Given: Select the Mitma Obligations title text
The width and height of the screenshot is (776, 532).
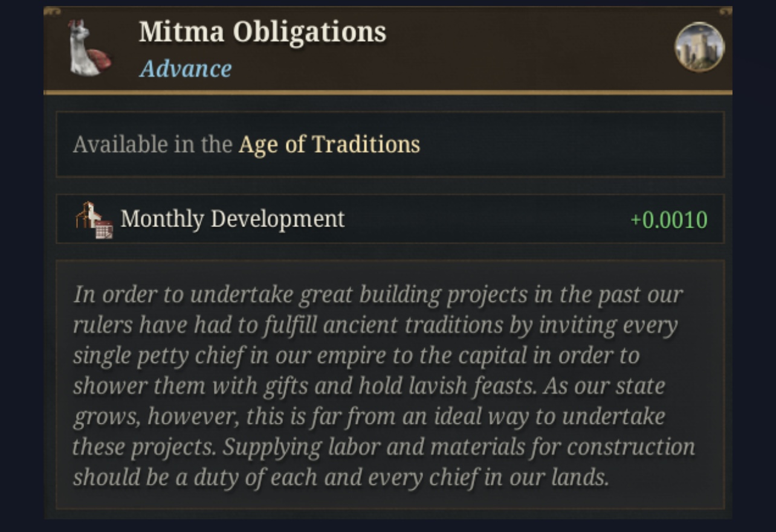Looking at the screenshot, I should pos(262,32).
